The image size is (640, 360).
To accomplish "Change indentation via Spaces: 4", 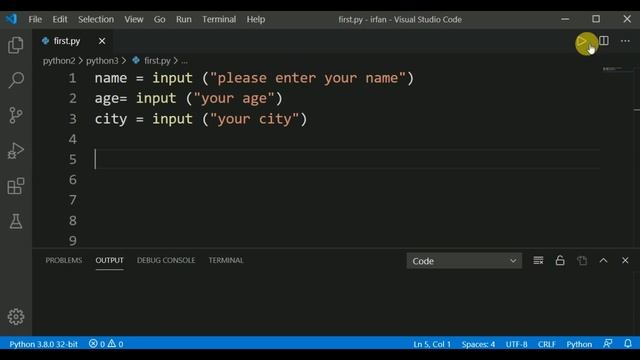I will pos(478,344).
